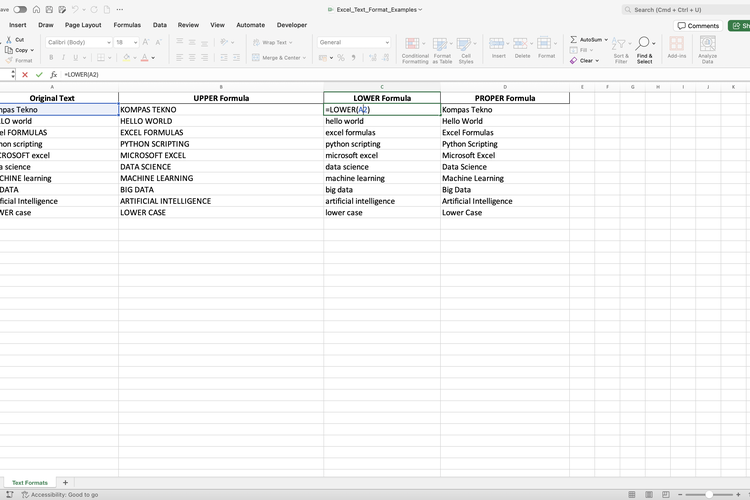Click the Find & Select magnifier icon
Image resolution: width=750 pixels, height=500 pixels.
(644, 44)
